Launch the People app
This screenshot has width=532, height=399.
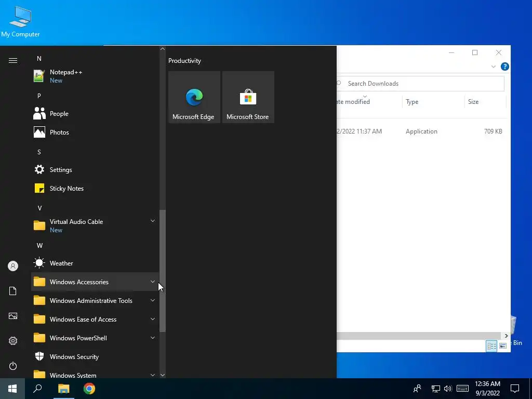(95, 114)
